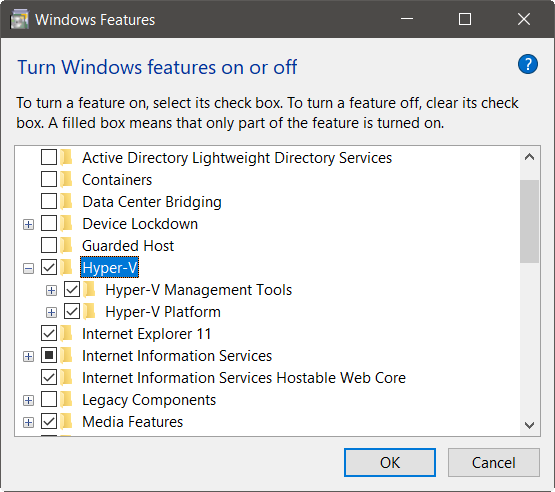Expand the Legacy Components node
Screen dimensions: 555x492
28,400
